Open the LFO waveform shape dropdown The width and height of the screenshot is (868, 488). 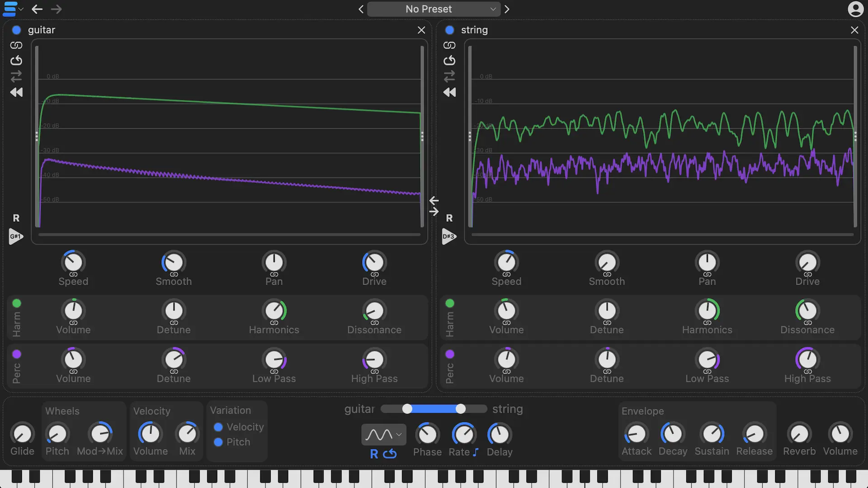point(384,435)
